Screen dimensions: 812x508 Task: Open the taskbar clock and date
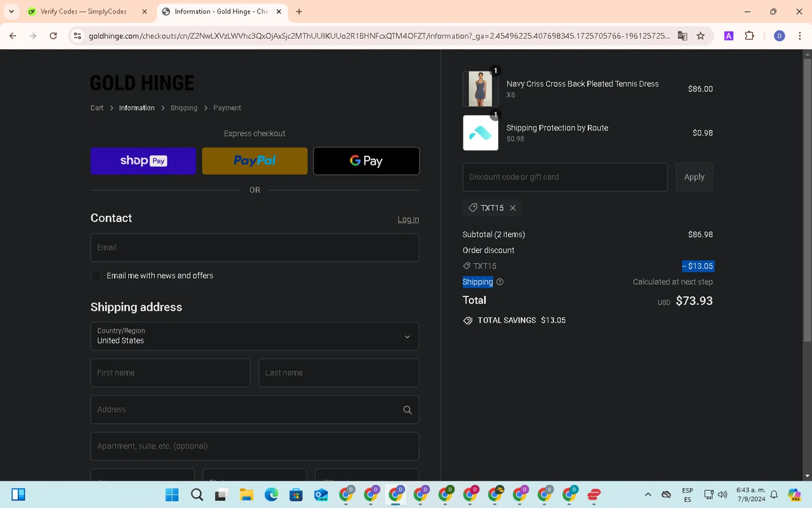tap(750, 494)
